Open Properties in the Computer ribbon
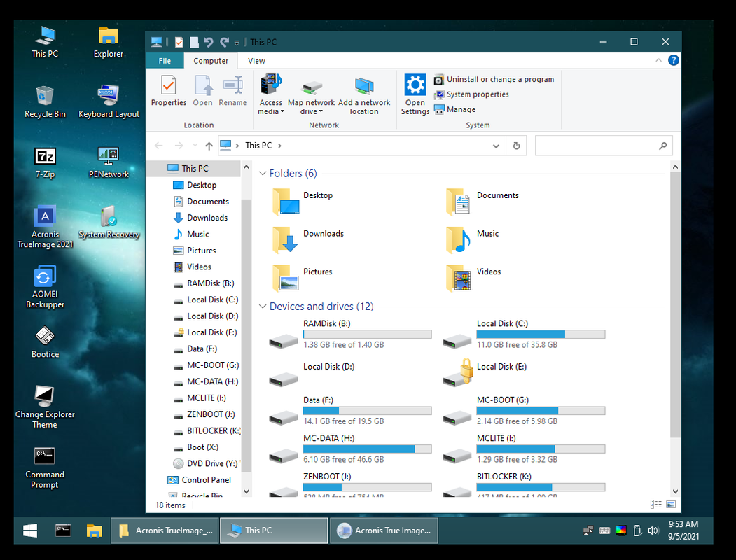The width and height of the screenshot is (736, 560). pos(169,91)
